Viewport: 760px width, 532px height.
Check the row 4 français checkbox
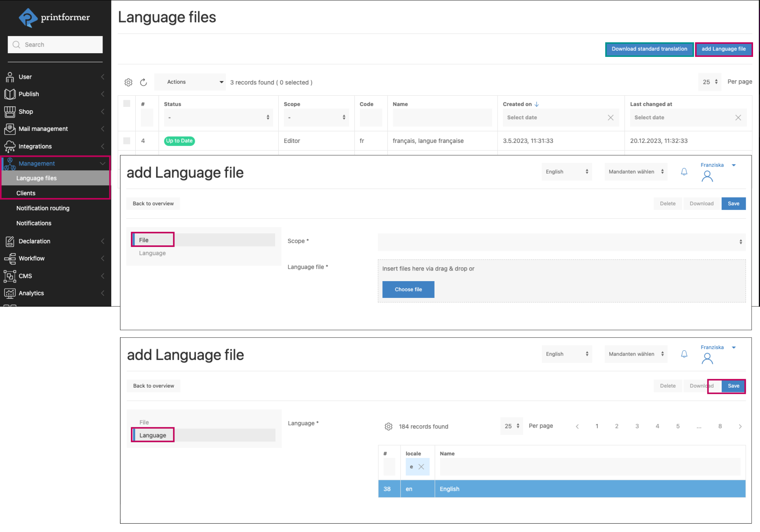click(127, 141)
